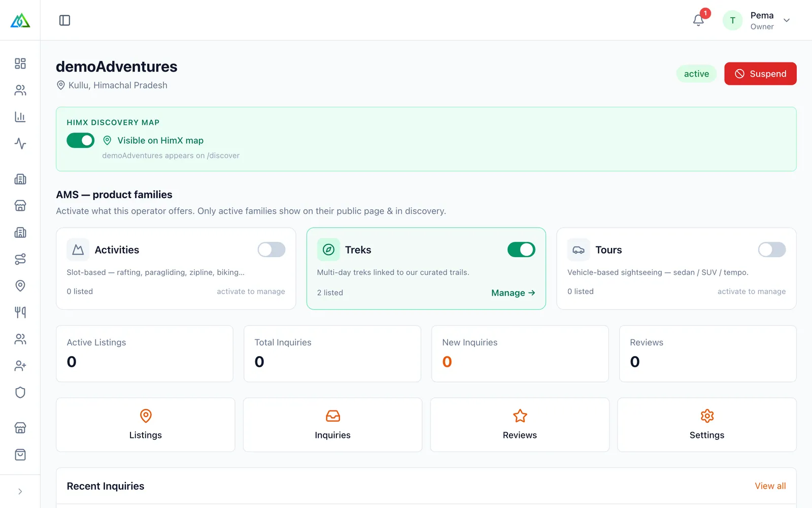Click the Reviews count stat card
Image resolution: width=812 pixels, height=508 pixels.
pos(707,354)
